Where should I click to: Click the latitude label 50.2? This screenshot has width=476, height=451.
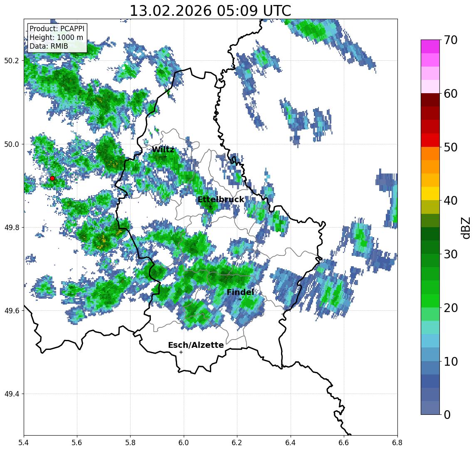[12, 60]
